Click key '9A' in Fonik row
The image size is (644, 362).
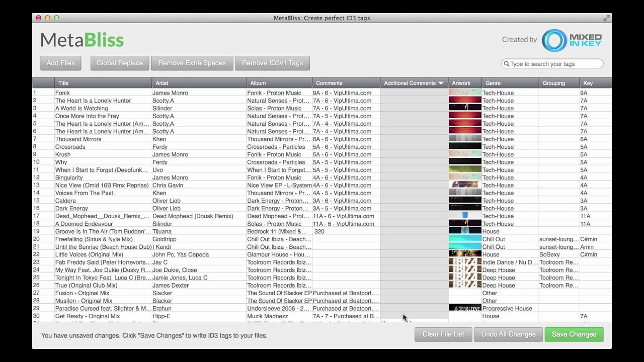point(584,93)
